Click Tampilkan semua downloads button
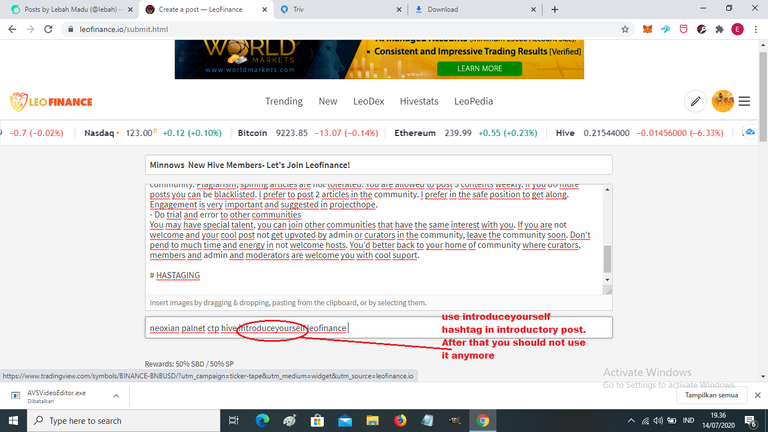The height and width of the screenshot is (432, 768). pyautogui.click(x=711, y=395)
